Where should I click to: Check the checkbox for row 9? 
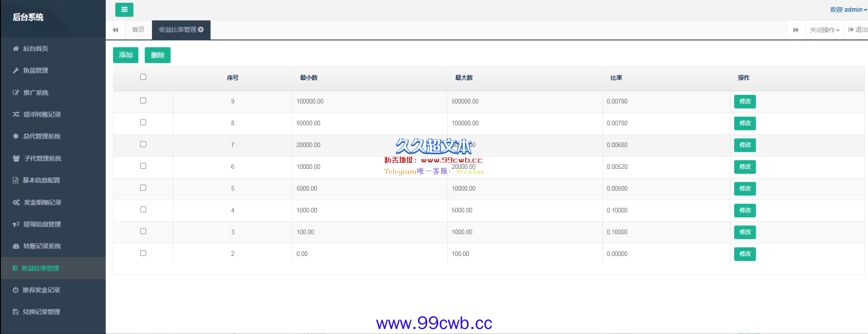tap(143, 101)
